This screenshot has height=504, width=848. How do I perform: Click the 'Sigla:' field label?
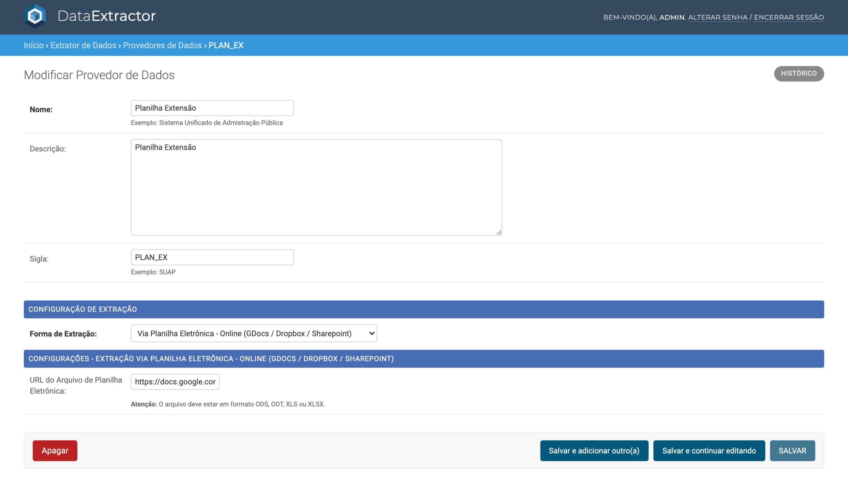[x=39, y=259]
